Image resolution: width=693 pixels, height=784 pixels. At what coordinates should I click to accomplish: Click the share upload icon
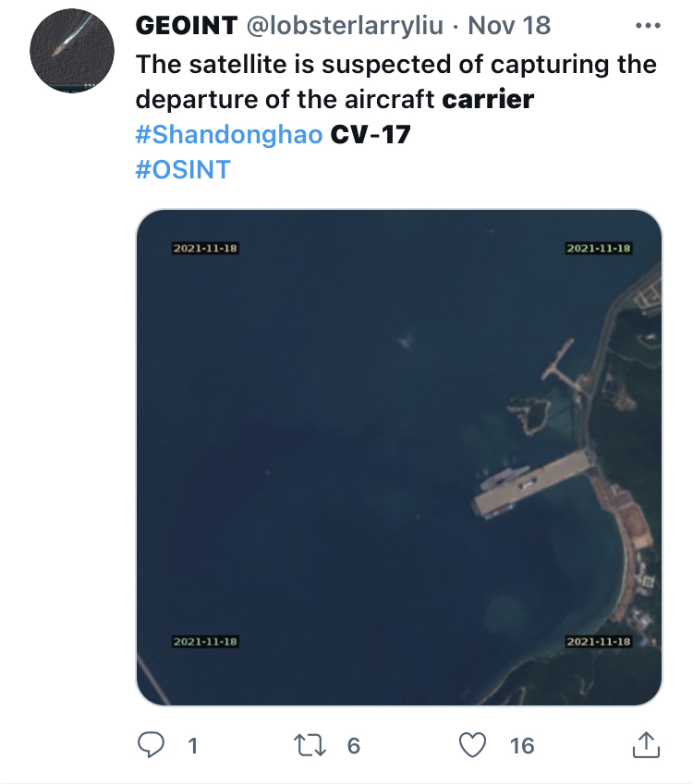pos(646,745)
